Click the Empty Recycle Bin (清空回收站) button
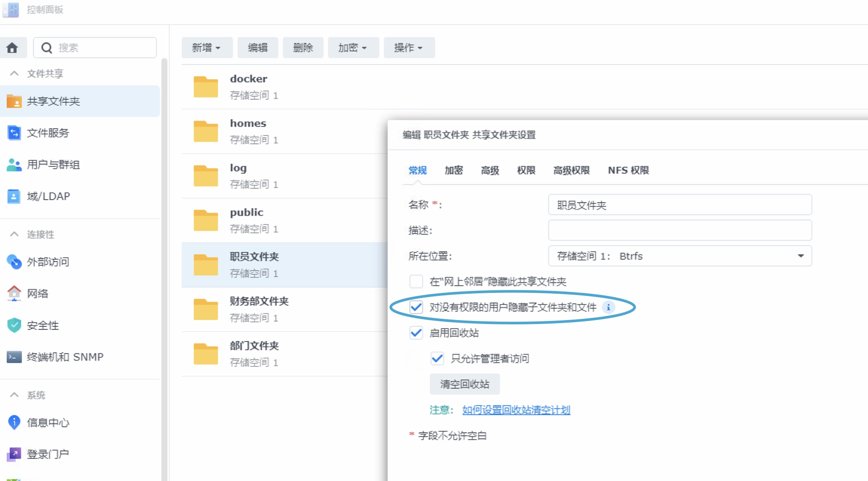Screen dimensions: 868x481 (465, 384)
